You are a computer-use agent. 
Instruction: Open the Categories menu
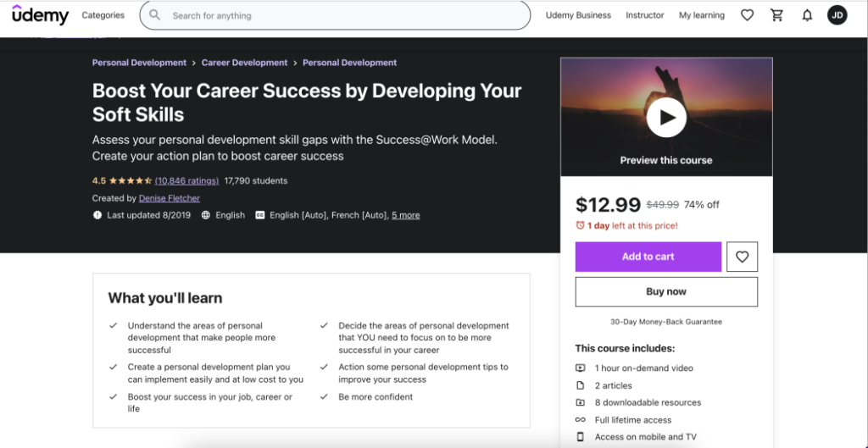(103, 15)
